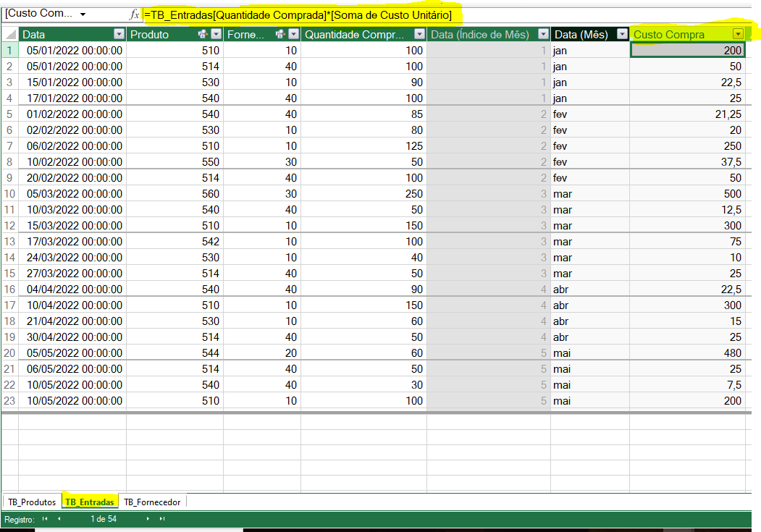The width and height of the screenshot is (761, 532).
Task: Click the date cell 17/01/2022 00:00:00
Action: tap(72, 98)
